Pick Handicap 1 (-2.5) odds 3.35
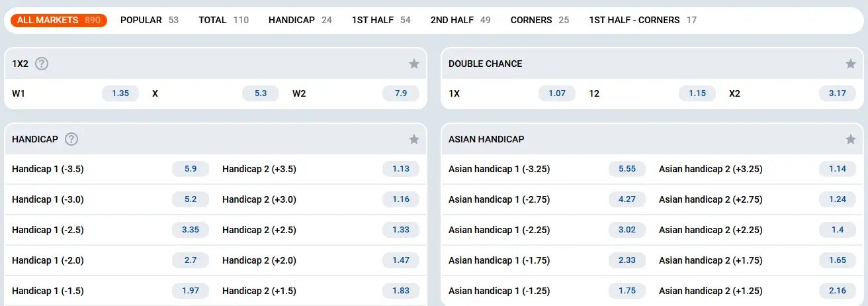Image resolution: width=868 pixels, height=306 pixels. 191,230
